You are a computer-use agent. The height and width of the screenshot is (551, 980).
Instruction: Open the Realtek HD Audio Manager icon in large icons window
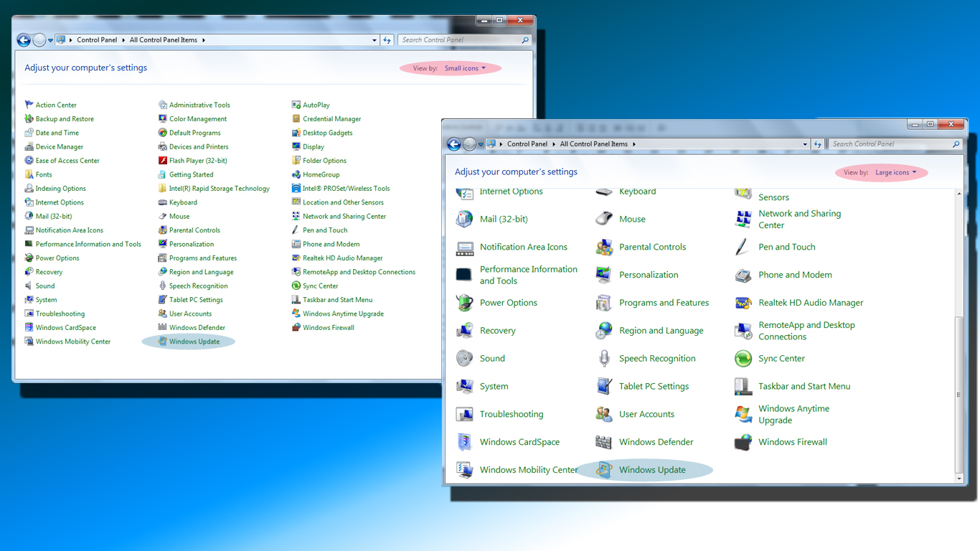click(743, 303)
